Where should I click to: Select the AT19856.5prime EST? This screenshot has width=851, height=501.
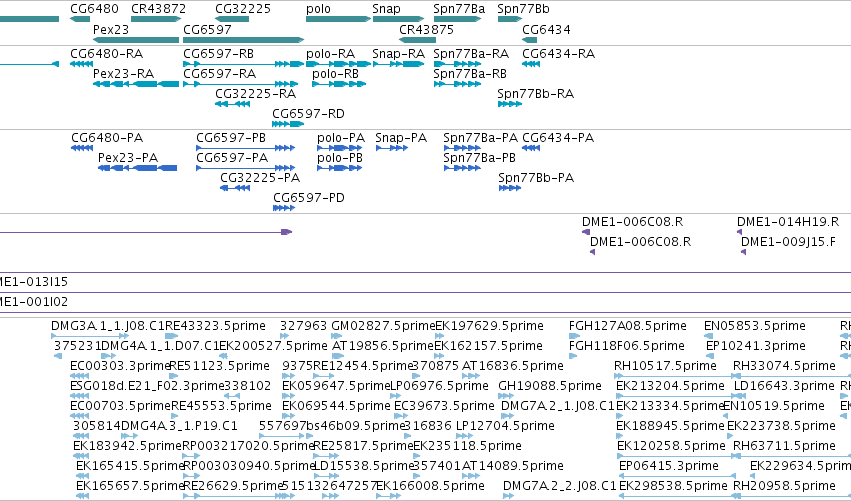(336, 356)
